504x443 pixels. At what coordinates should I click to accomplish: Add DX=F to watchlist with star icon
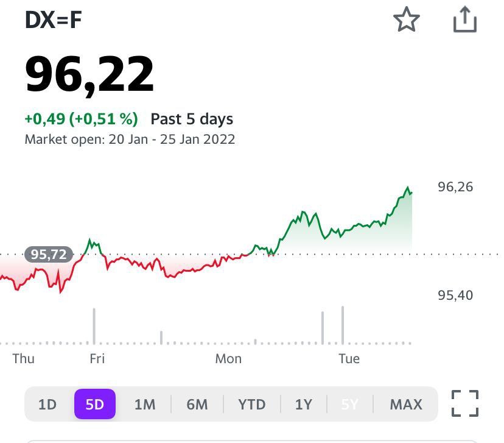[406, 19]
